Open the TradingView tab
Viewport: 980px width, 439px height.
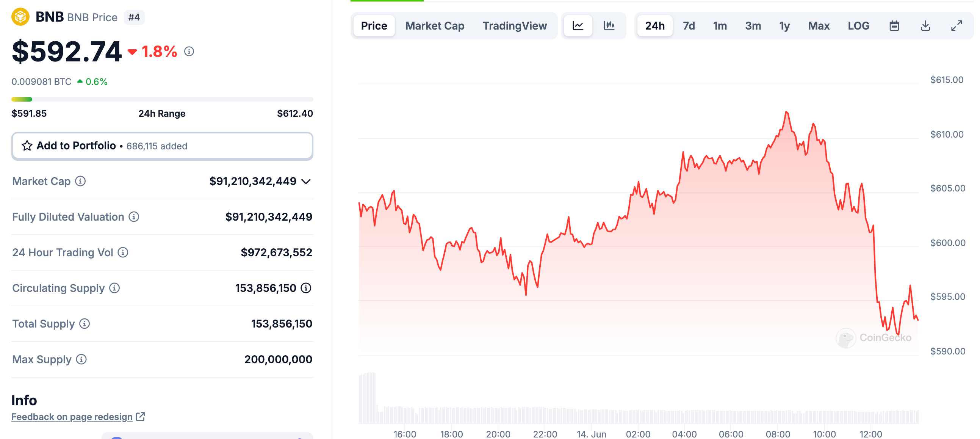[x=515, y=26]
